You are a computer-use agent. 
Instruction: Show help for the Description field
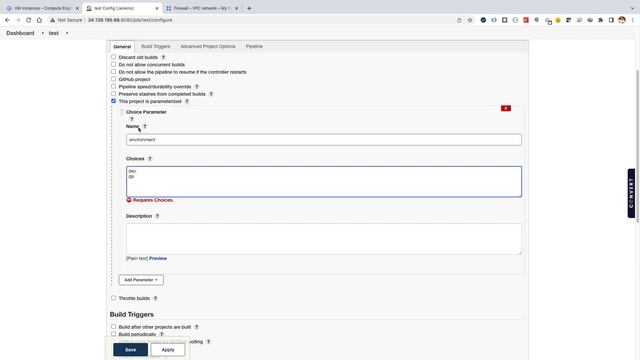tap(157, 216)
